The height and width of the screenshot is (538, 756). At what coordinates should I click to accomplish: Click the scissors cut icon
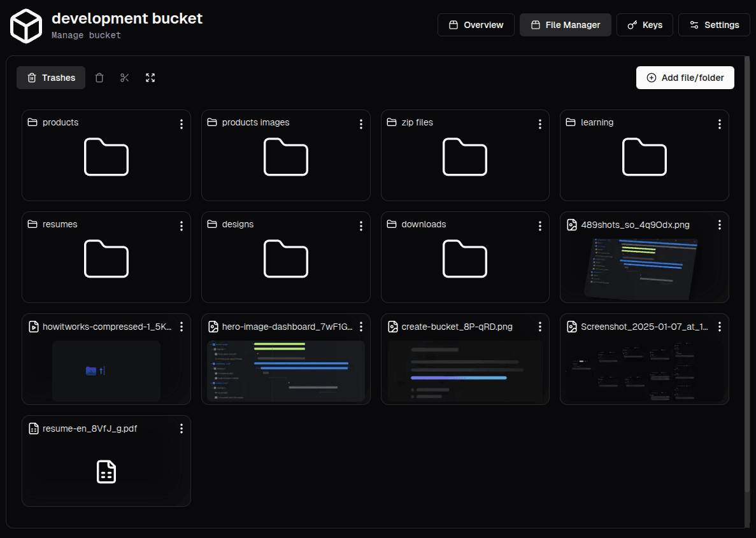[x=125, y=78]
